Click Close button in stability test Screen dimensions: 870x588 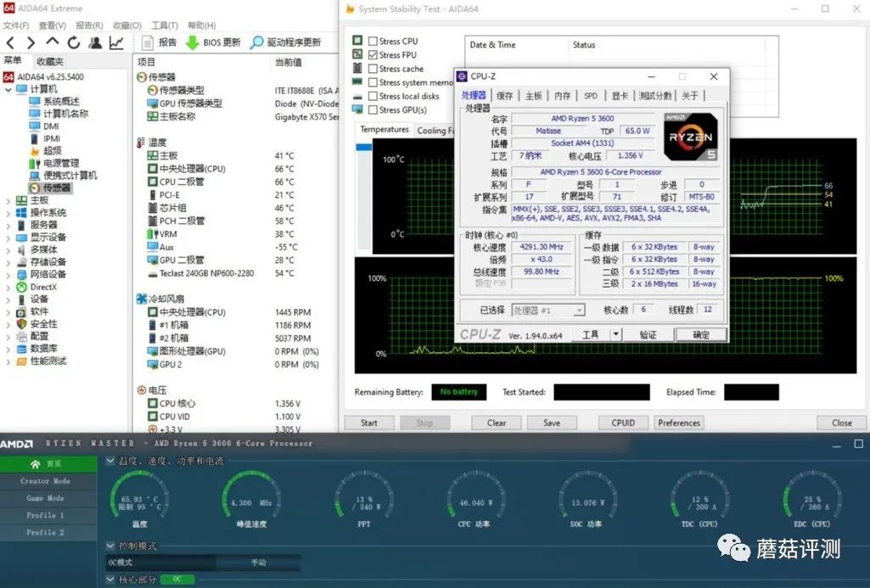pyautogui.click(x=841, y=423)
